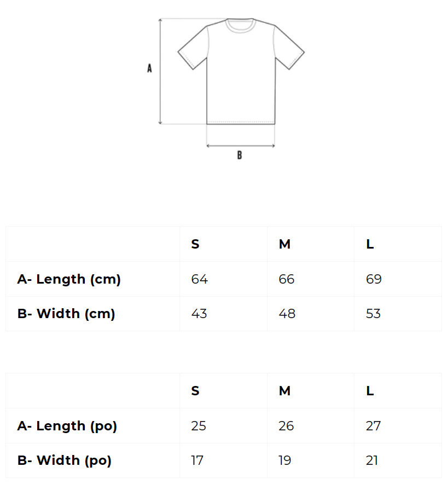The height and width of the screenshot is (484, 448).
Task: Select the L column header in the cm table
Action: pos(370,244)
